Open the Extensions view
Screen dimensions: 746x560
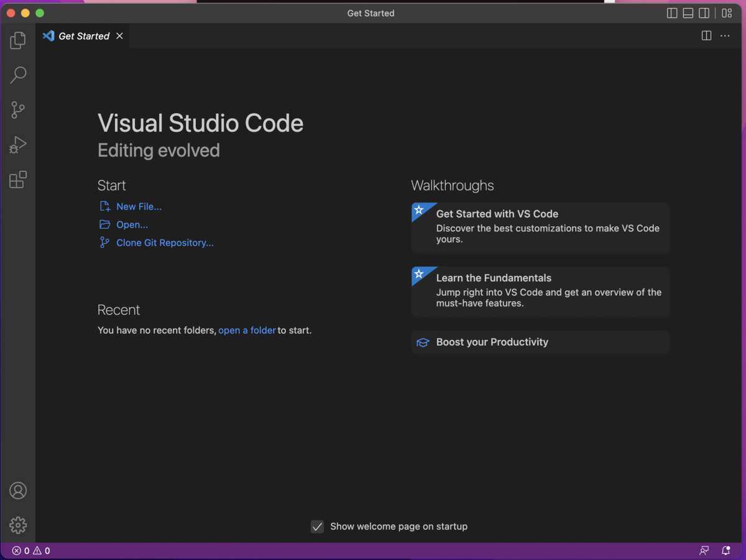coord(18,180)
